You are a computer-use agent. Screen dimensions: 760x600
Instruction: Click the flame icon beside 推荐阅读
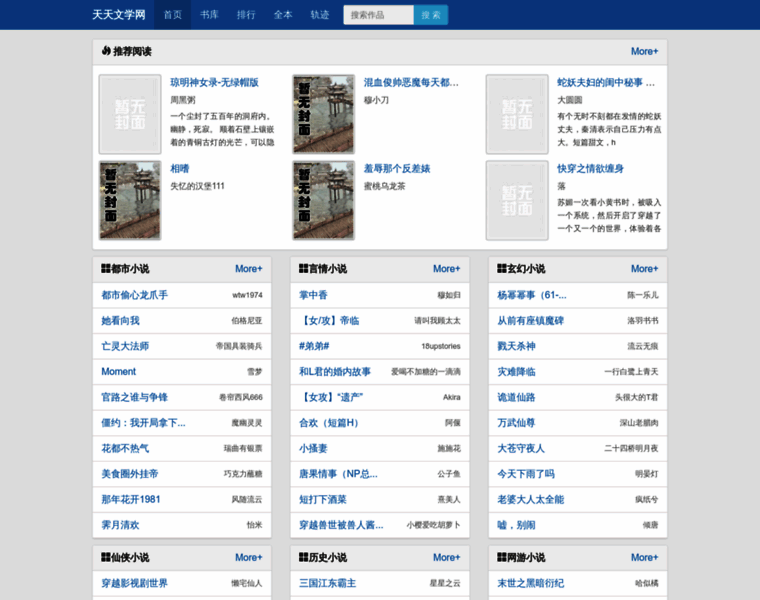click(106, 50)
